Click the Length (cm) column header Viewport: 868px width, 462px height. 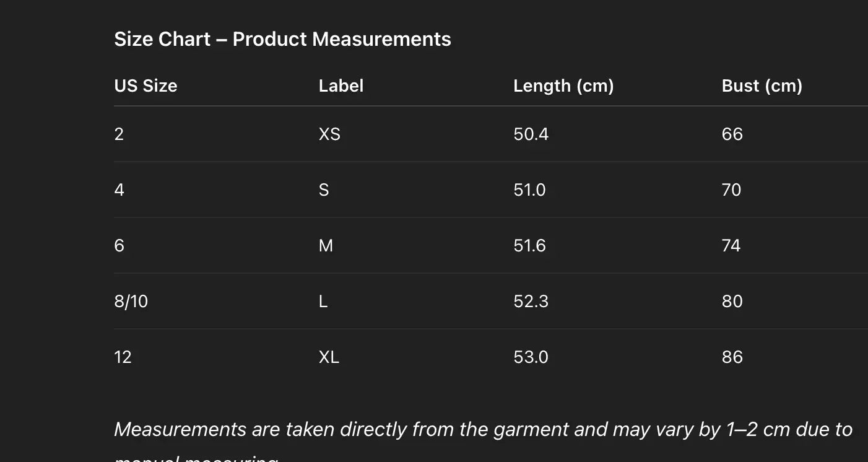click(563, 85)
